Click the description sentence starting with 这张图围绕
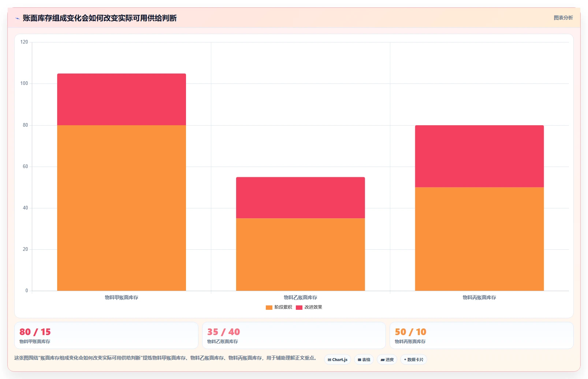588x379 pixels. tap(166, 358)
